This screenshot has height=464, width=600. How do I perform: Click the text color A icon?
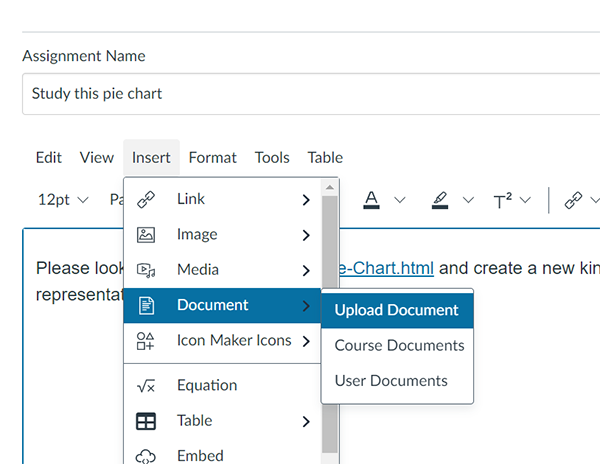pyautogui.click(x=371, y=200)
